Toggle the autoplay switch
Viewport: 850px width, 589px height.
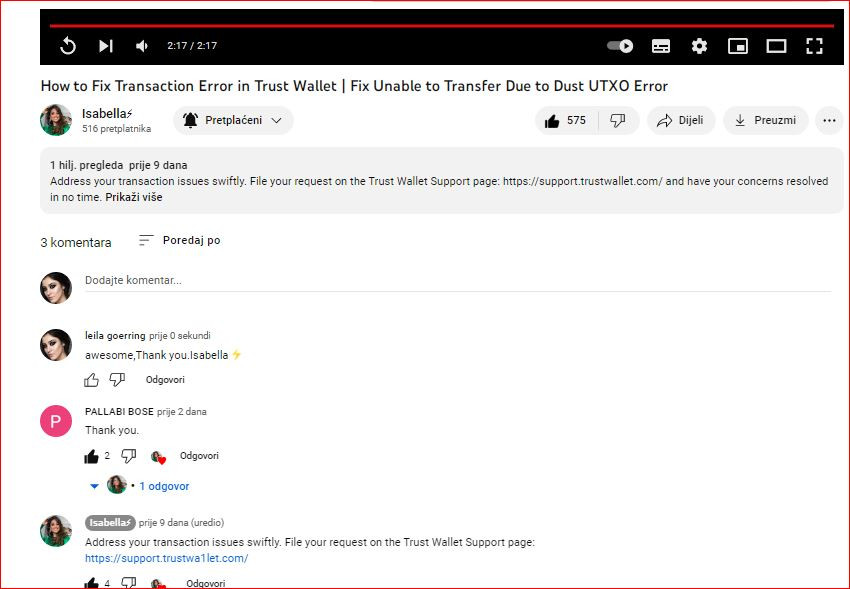coord(620,46)
